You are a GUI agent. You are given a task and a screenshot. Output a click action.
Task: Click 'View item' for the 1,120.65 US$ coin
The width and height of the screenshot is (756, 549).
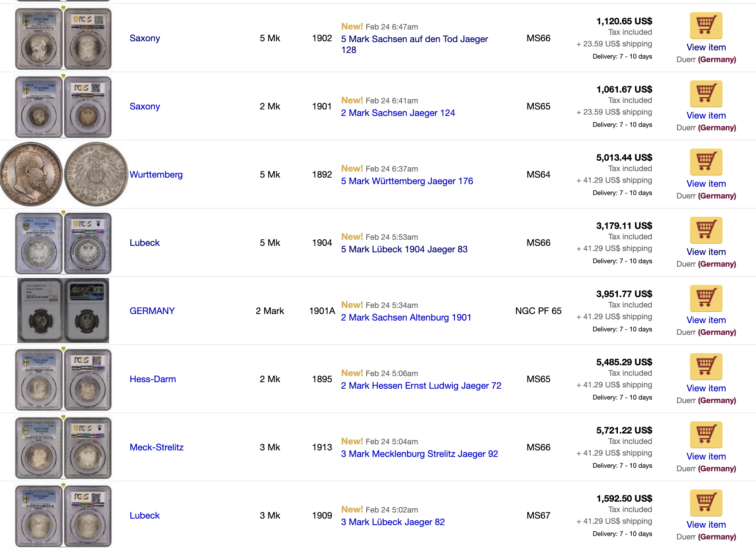[706, 47]
